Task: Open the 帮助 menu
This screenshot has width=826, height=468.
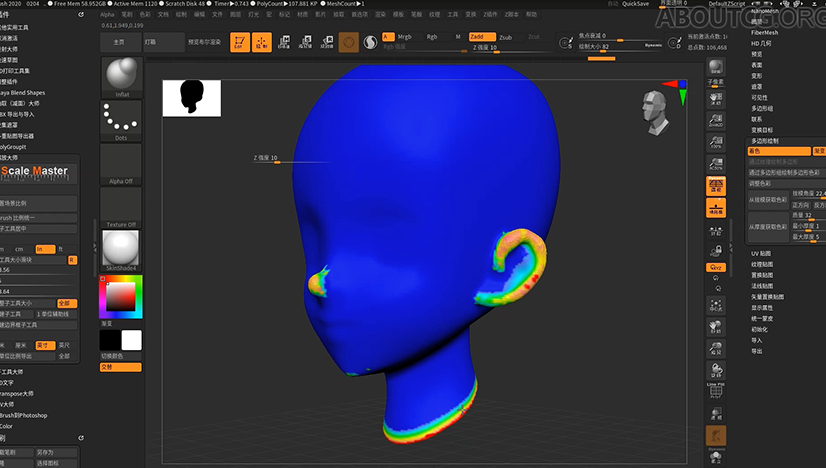Action: tap(531, 15)
